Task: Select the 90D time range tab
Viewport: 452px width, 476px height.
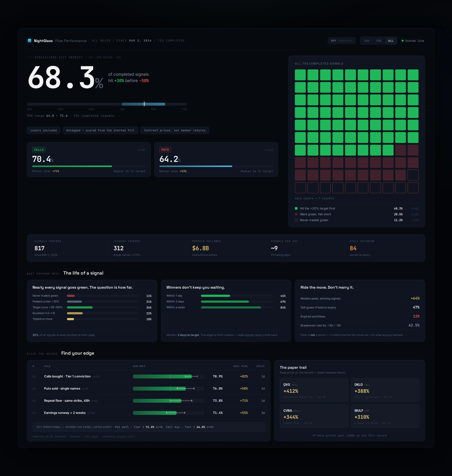Action: pos(379,41)
